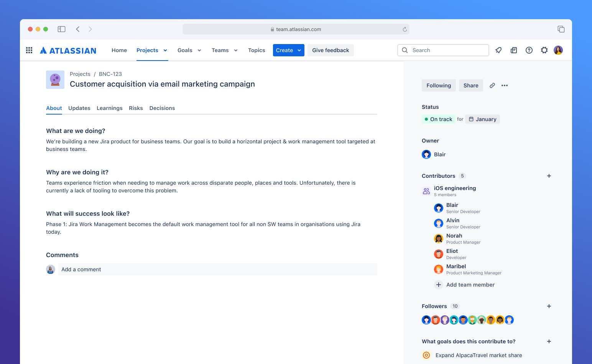Viewport: 592px width, 364px height.
Task: Open the January date picker
Action: (482, 119)
